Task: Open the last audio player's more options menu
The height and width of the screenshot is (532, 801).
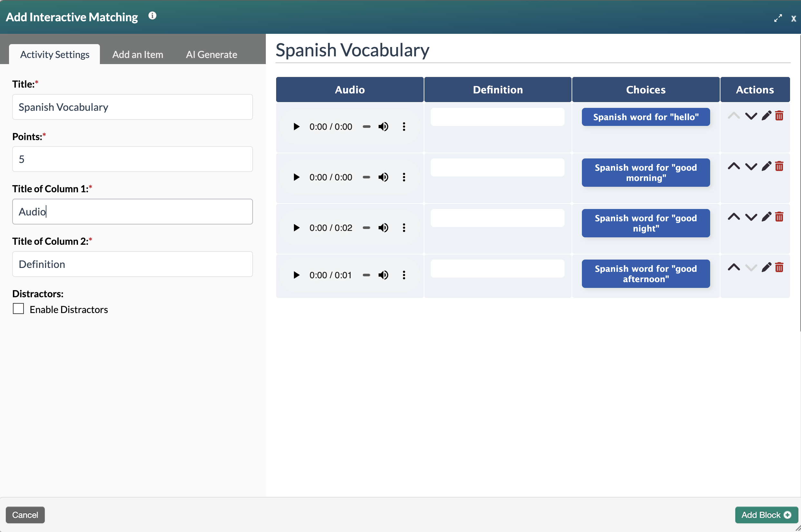Action: click(x=404, y=275)
